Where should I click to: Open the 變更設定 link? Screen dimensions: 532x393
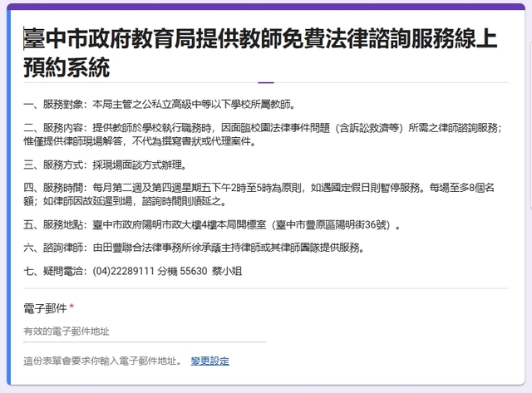click(209, 361)
